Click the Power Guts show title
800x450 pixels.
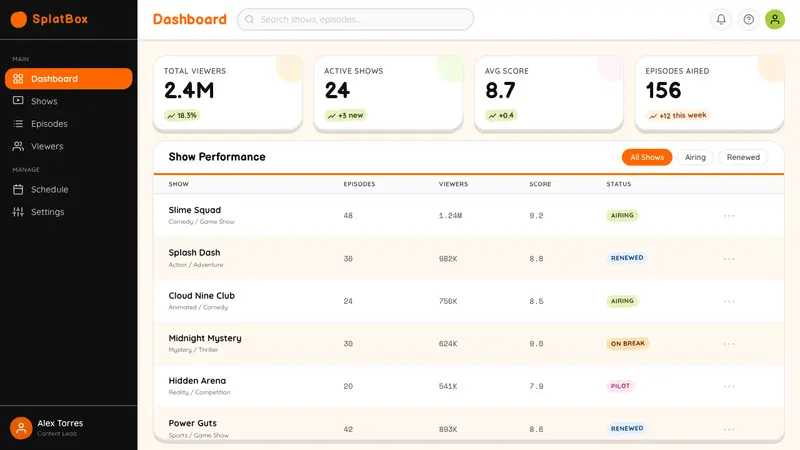pyautogui.click(x=192, y=423)
